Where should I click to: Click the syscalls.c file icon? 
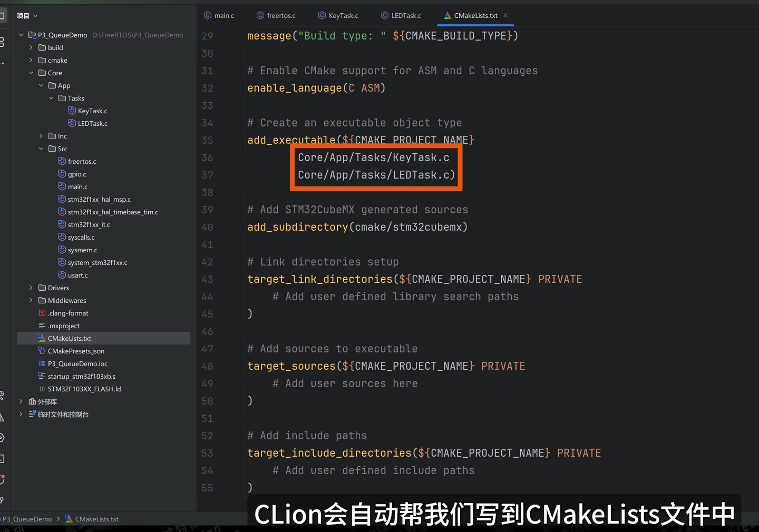62,237
